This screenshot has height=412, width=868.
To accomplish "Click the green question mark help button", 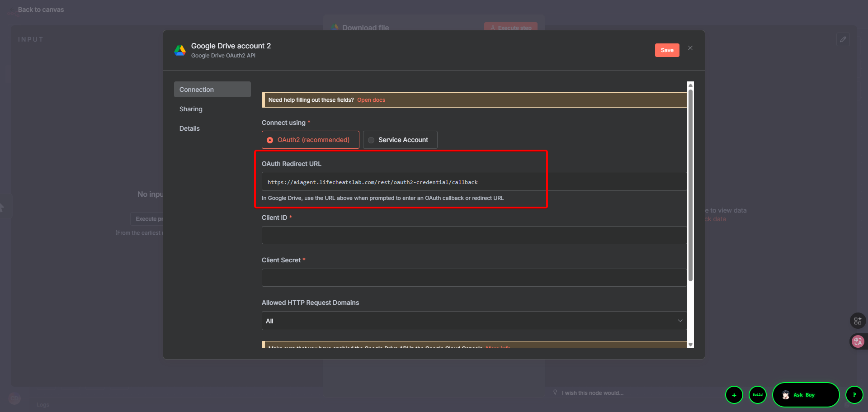I will pyautogui.click(x=854, y=395).
